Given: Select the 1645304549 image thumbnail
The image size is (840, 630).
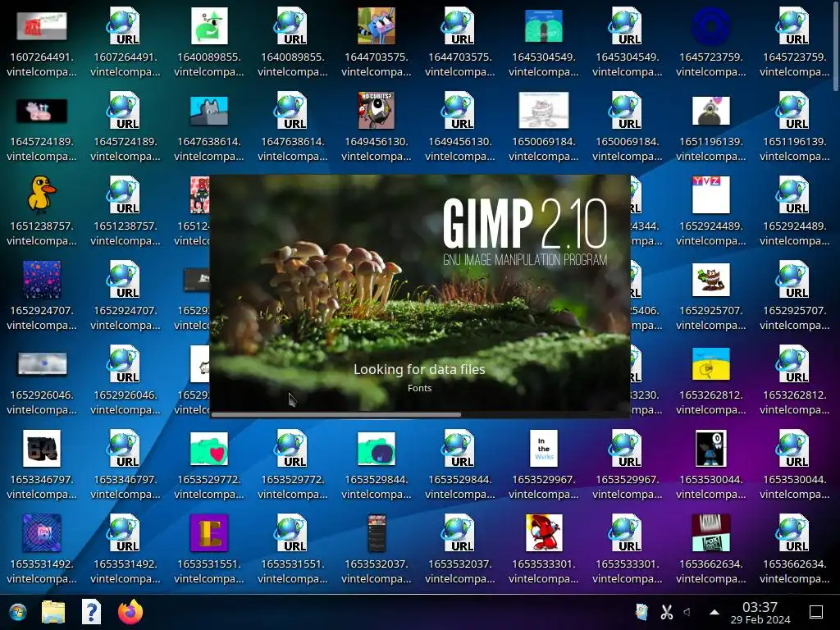Looking at the screenshot, I should point(544,25).
